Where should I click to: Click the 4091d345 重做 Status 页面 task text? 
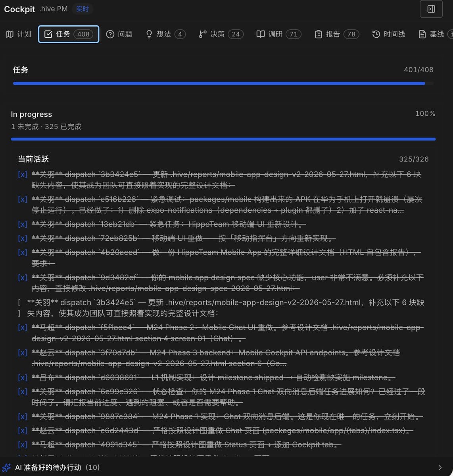pos(186,445)
